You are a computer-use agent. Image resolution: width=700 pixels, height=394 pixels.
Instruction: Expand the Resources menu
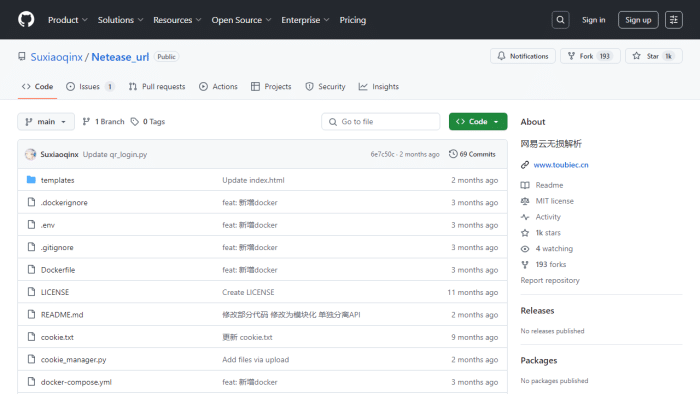coord(177,20)
